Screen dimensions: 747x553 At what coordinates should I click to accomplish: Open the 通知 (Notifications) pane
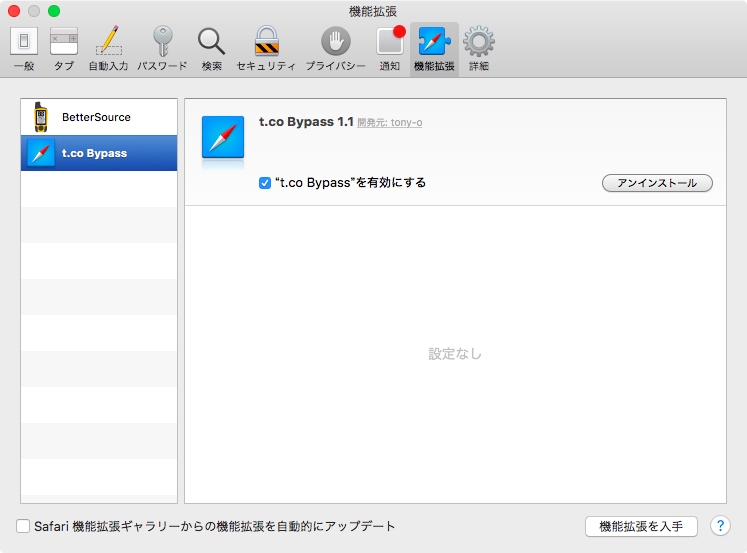[389, 48]
